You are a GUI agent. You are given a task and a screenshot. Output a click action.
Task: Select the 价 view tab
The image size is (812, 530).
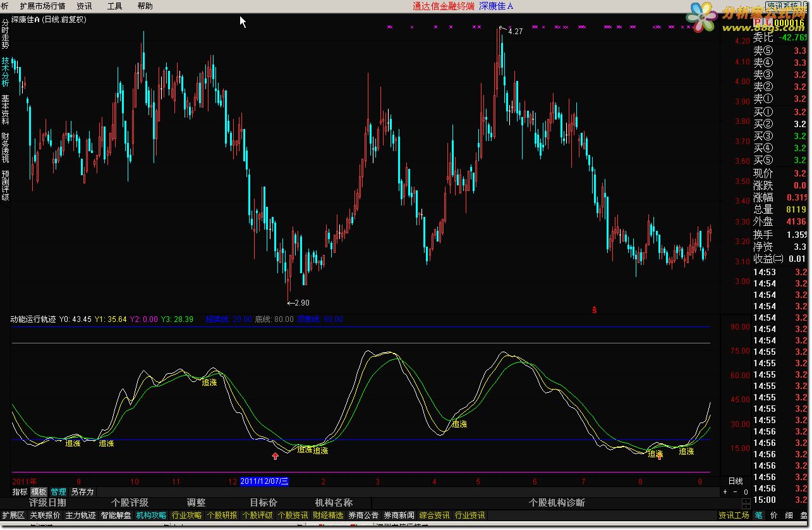tap(774, 515)
